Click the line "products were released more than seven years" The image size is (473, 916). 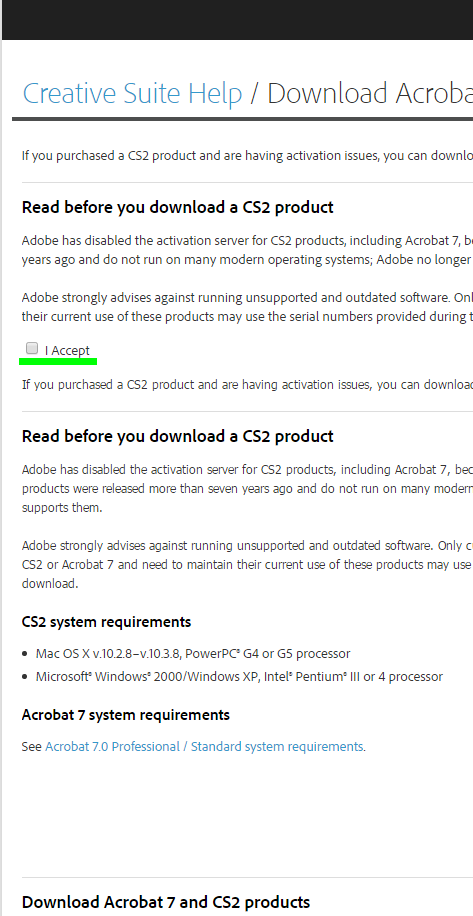tap(247, 488)
